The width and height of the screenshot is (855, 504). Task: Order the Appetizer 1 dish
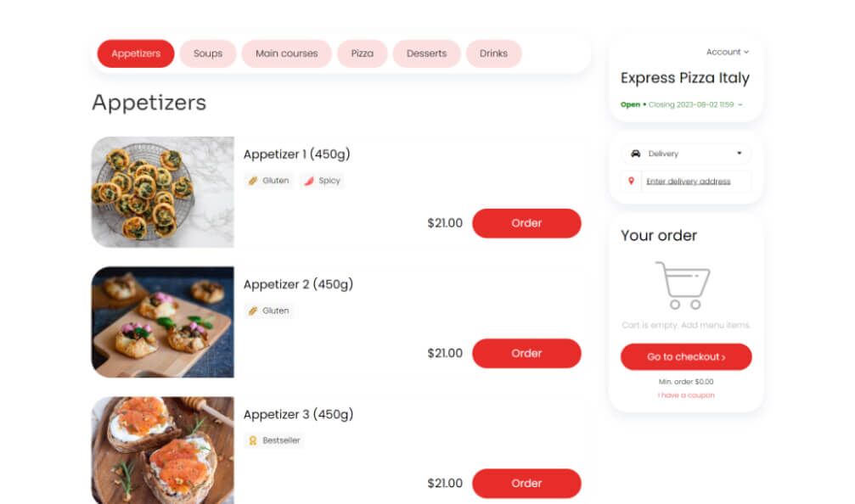click(x=526, y=223)
